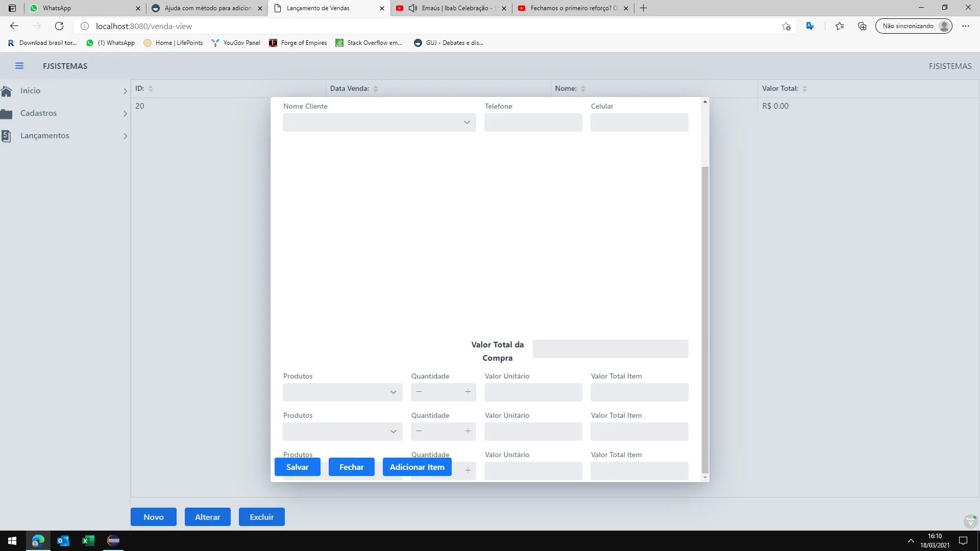Click the Adicionar Item button

click(x=417, y=467)
